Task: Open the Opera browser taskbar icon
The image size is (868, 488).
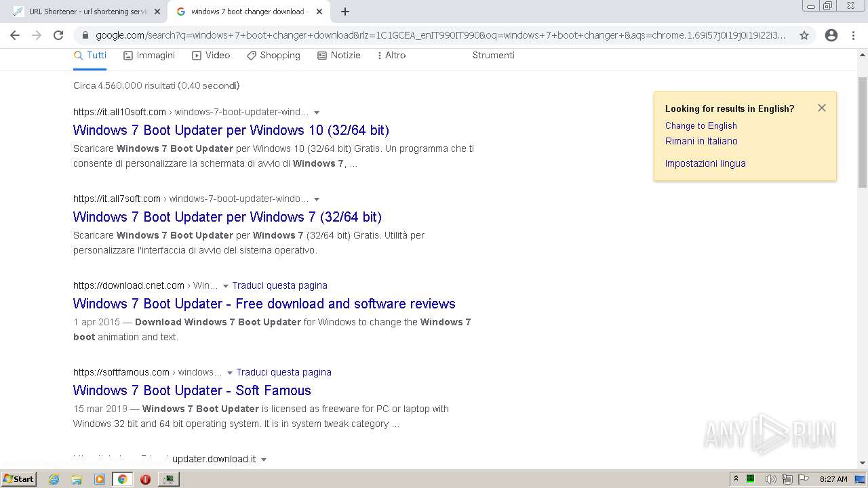Action: [x=145, y=479]
